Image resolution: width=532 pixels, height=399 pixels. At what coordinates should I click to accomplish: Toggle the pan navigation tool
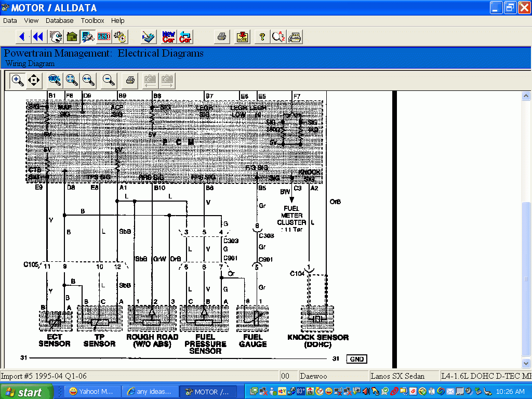(x=33, y=80)
